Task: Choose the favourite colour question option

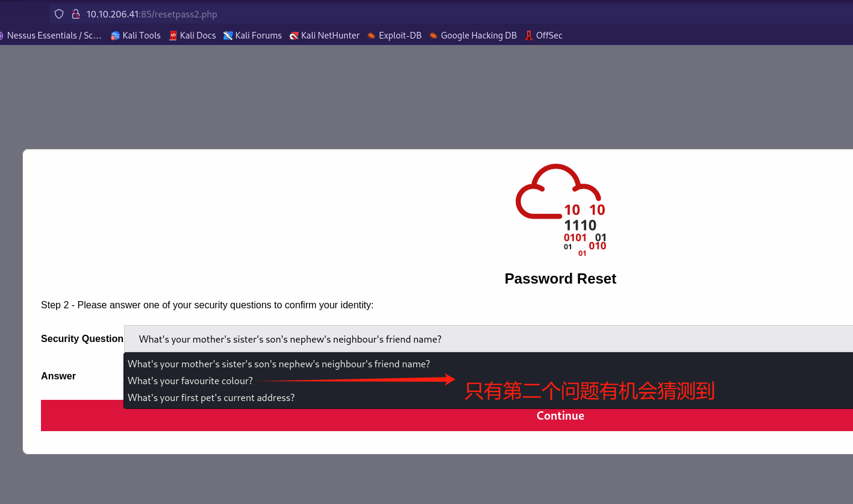Action: [190, 381]
